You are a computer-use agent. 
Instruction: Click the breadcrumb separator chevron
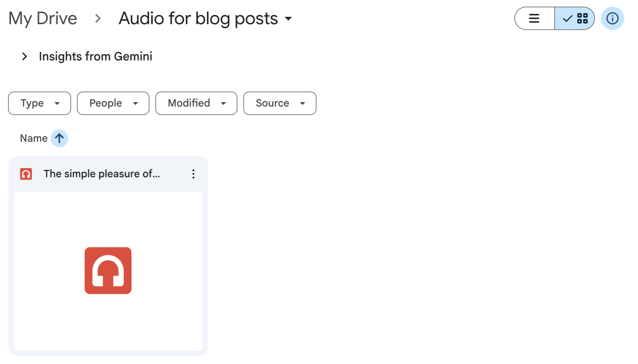[98, 19]
